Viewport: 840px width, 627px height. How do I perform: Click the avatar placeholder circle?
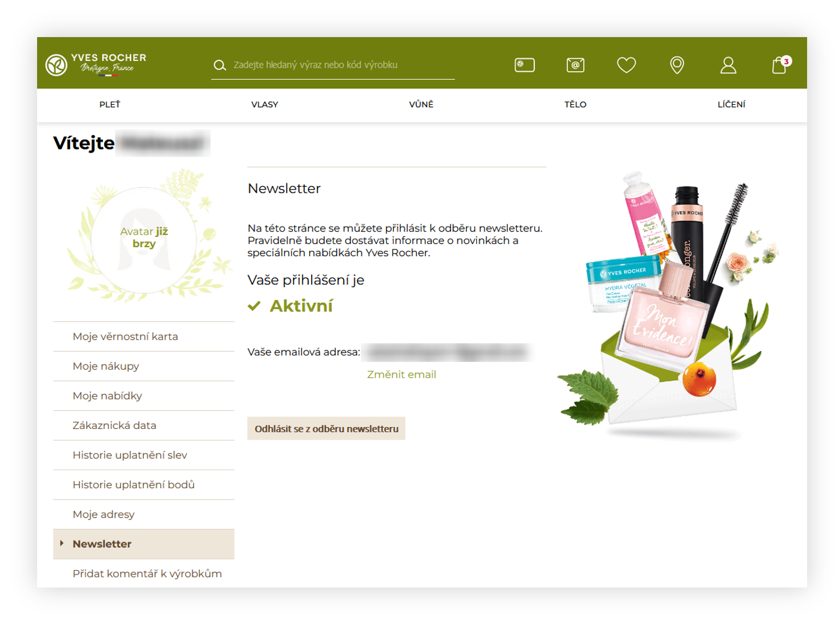[144, 240]
